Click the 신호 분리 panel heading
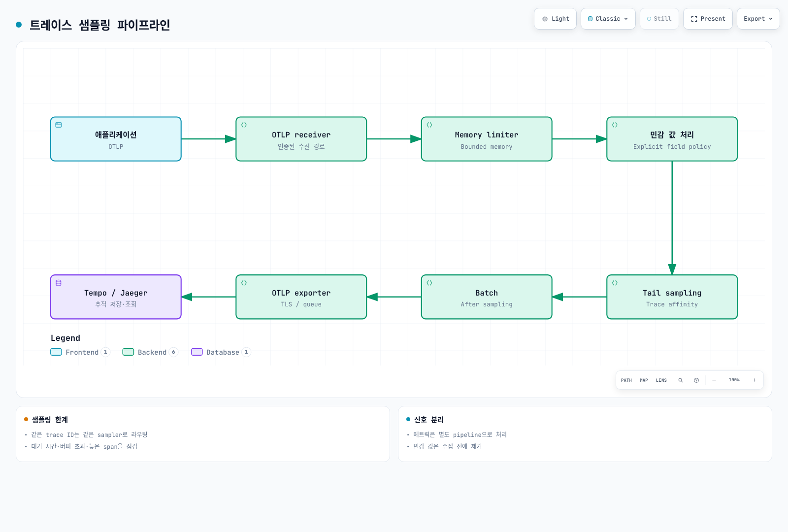 (x=429, y=420)
